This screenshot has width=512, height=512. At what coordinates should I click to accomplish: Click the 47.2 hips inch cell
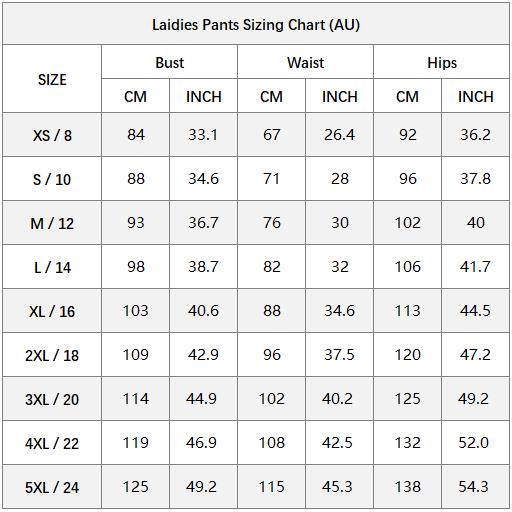[475, 355]
